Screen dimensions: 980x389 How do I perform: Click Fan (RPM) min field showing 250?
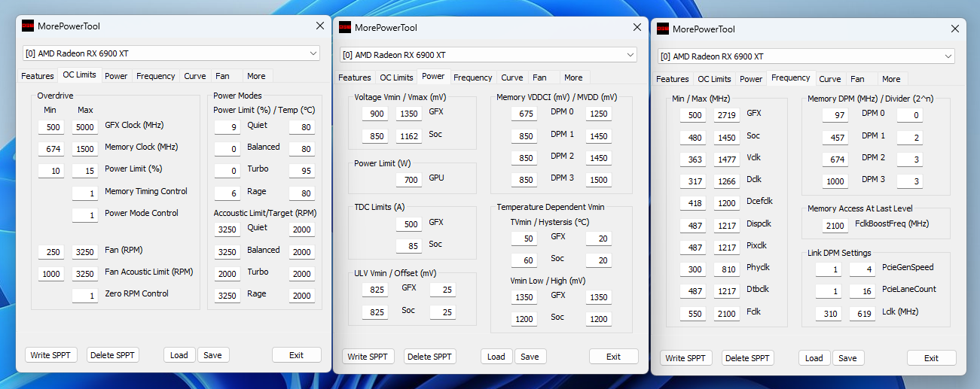(x=51, y=252)
